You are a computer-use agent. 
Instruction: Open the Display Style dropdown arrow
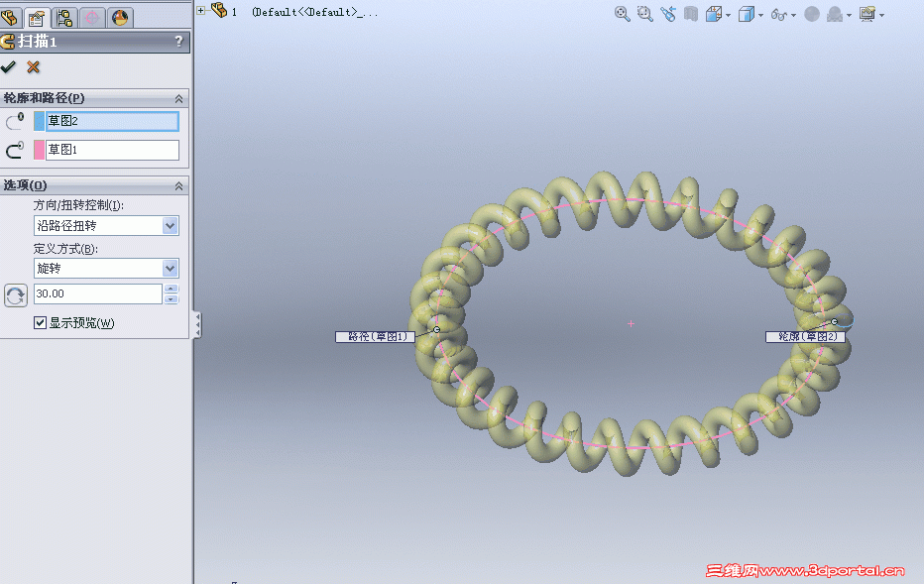pos(760,15)
